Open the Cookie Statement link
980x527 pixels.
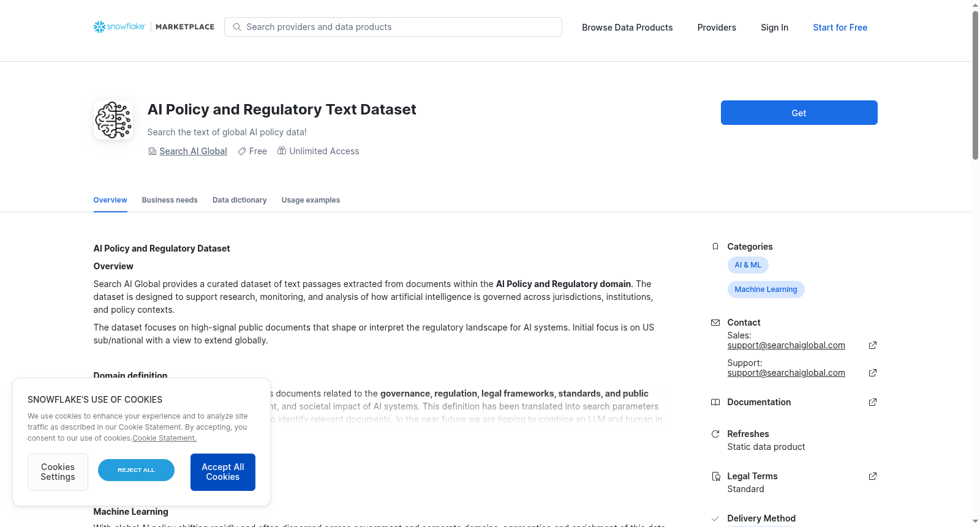165,438
